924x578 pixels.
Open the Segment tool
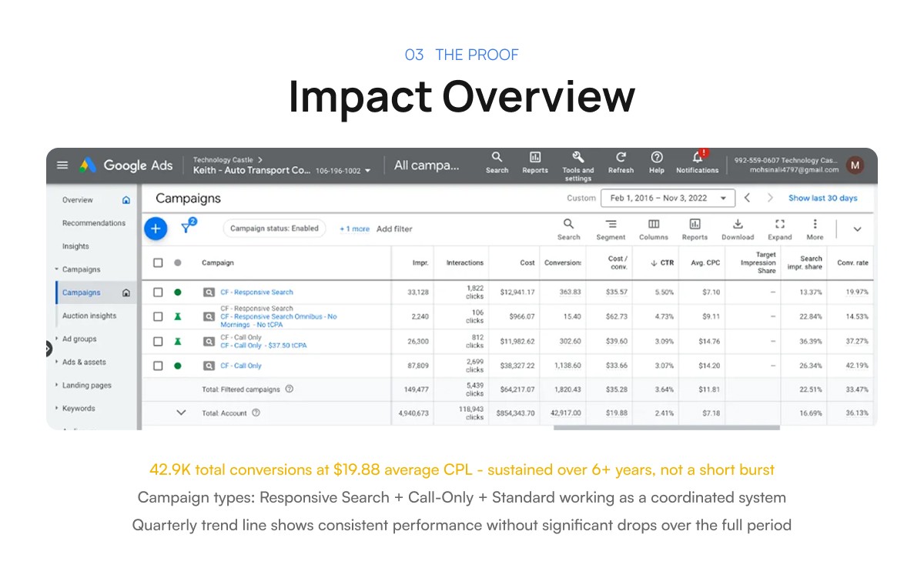coord(611,229)
